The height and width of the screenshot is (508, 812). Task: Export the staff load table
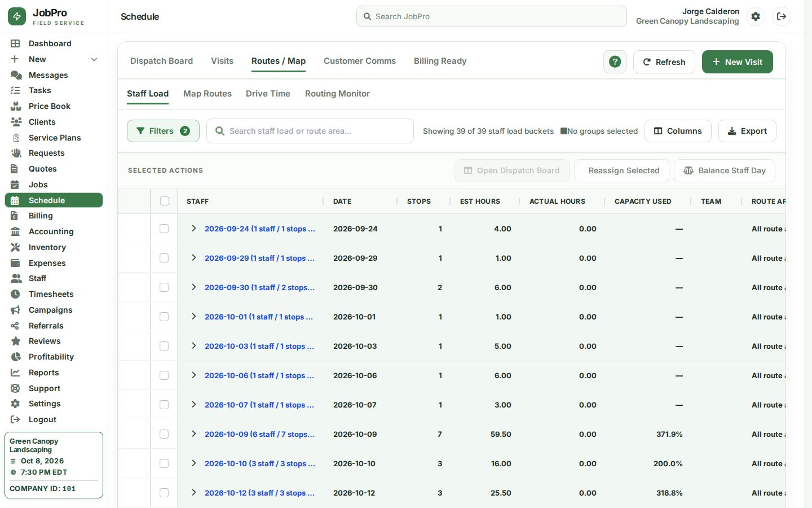pos(747,131)
